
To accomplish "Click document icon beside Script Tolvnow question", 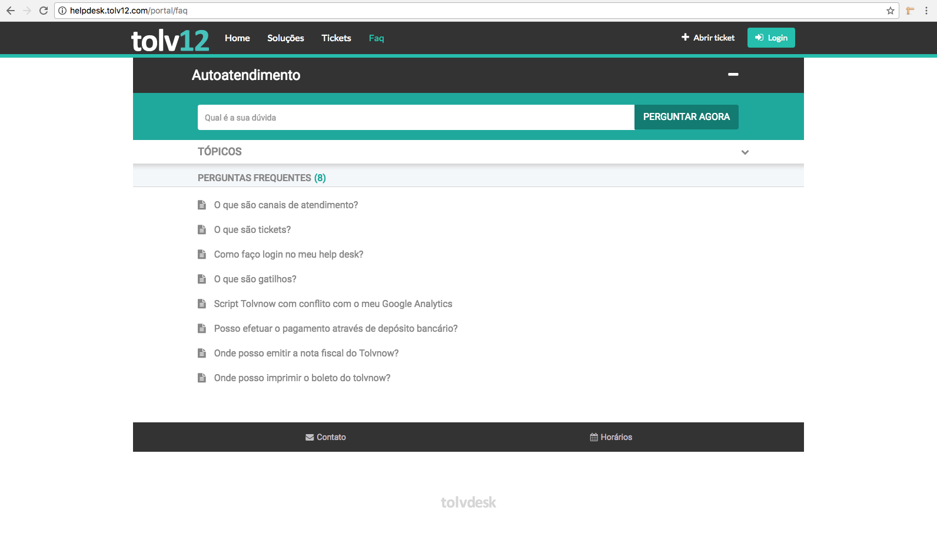I will coord(202,304).
